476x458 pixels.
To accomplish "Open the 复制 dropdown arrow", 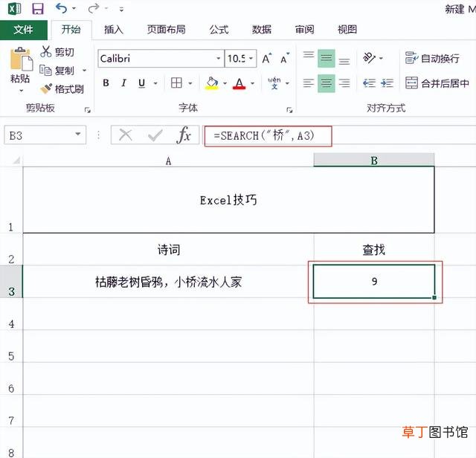I will coord(84,71).
